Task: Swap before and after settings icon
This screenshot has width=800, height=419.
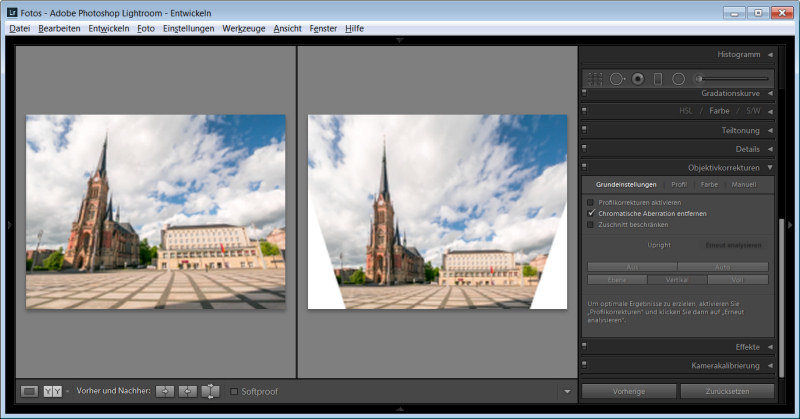Action: [x=210, y=391]
